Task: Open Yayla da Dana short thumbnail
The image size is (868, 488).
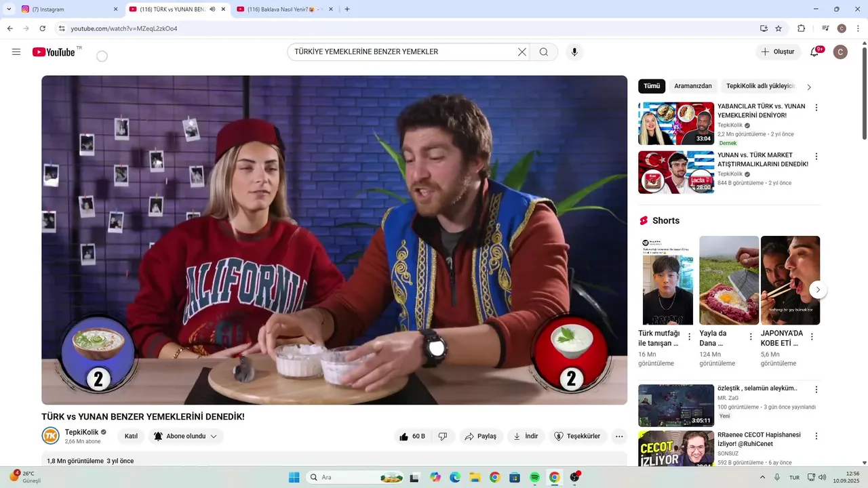Action: click(x=729, y=280)
